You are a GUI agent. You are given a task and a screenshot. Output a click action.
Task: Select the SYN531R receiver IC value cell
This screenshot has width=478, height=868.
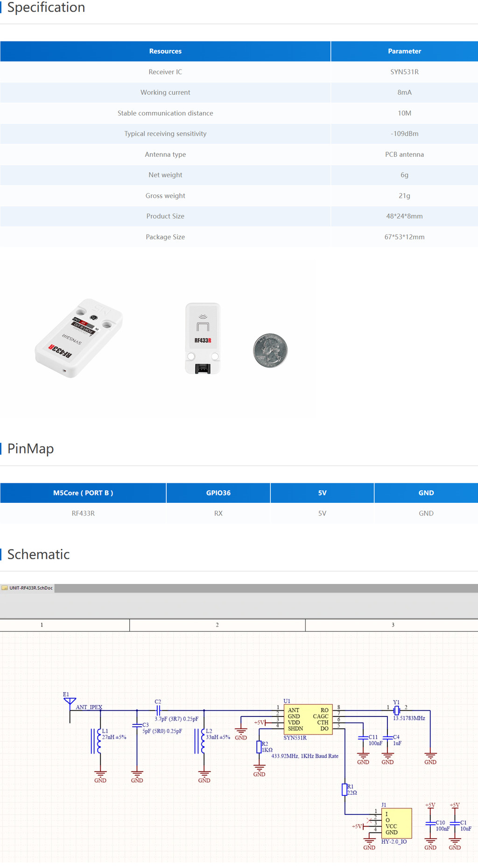[x=404, y=72]
